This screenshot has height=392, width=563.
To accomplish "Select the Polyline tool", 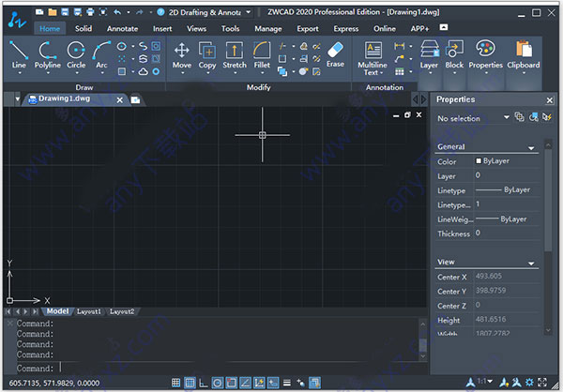I will [x=48, y=53].
